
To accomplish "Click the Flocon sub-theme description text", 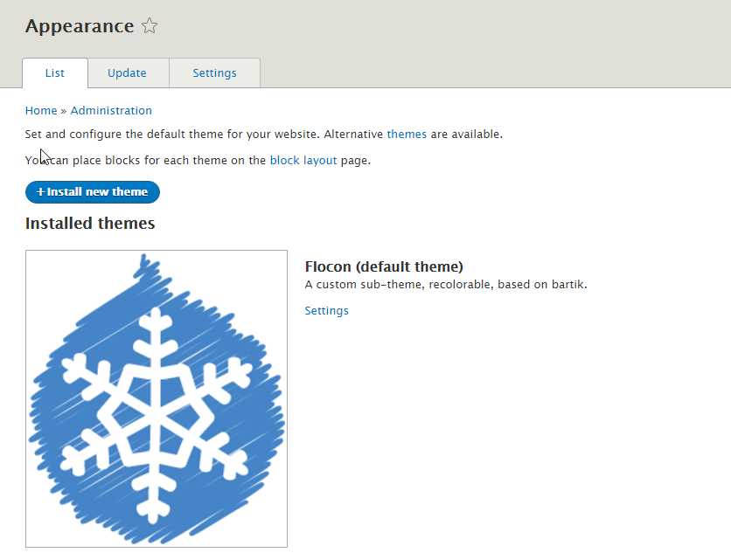I will 446,285.
